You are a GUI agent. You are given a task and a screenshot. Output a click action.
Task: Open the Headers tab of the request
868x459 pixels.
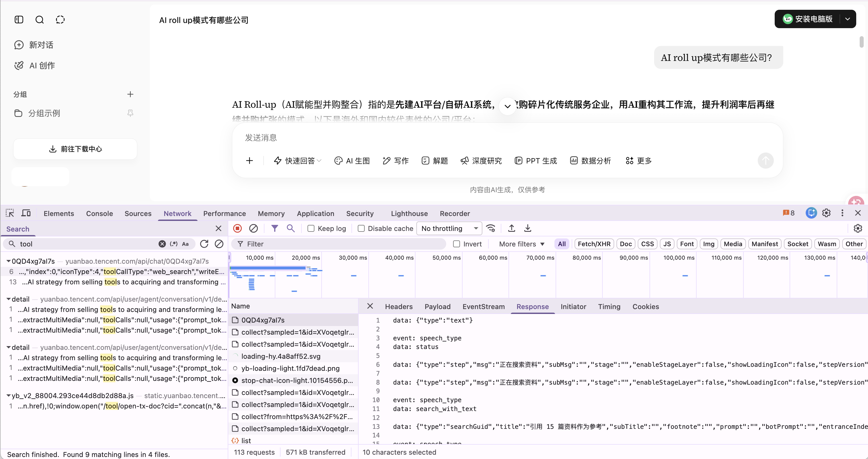pos(399,307)
